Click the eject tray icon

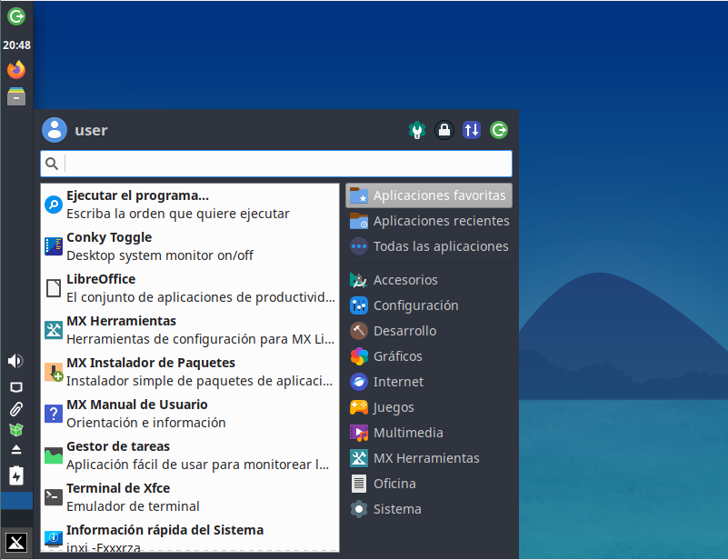point(16,450)
